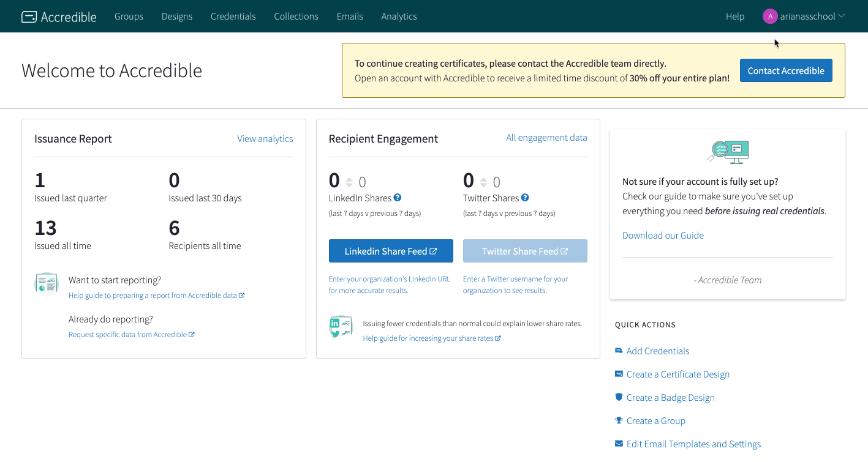This screenshot has width=868, height=462.
Task: Click Twitter Shares up-down trend arrows
Action: (x=484, y=182)
